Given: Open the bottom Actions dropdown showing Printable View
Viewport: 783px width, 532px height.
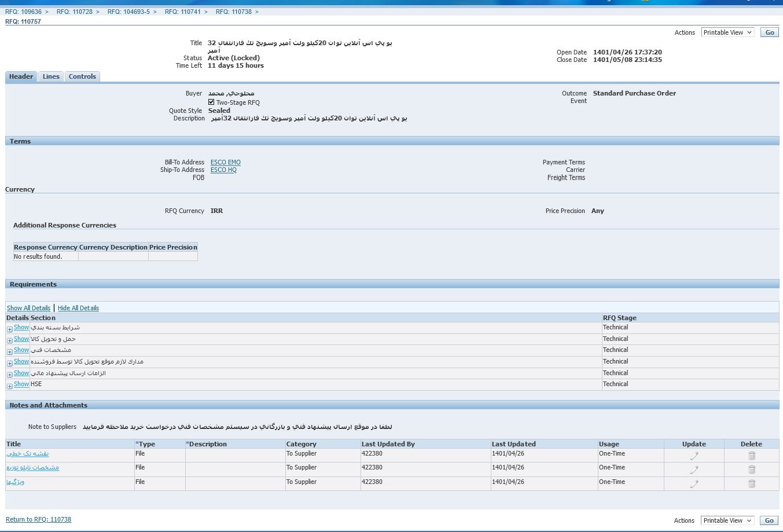Looking at the screenshot, I should pyautogui.click(x=727, y=520).
